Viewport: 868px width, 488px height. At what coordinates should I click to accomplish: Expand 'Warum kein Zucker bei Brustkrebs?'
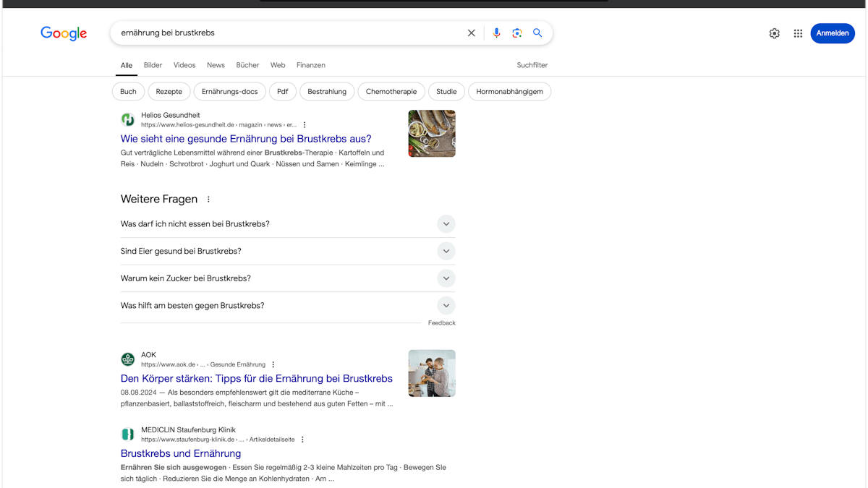[x=446, y=278]
